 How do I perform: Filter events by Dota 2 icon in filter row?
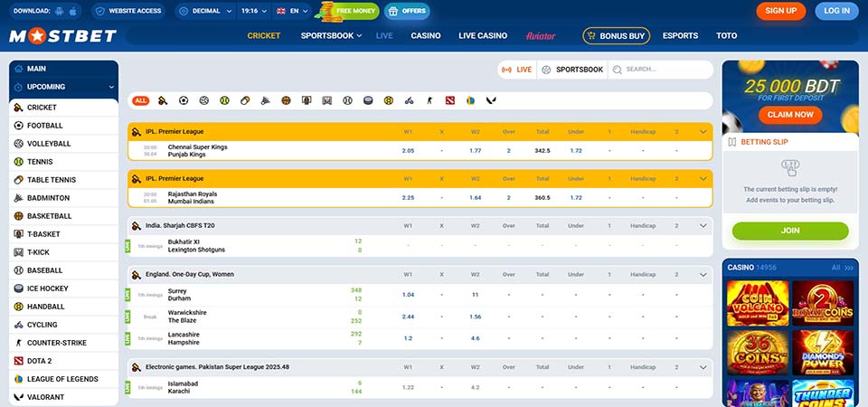450,100
